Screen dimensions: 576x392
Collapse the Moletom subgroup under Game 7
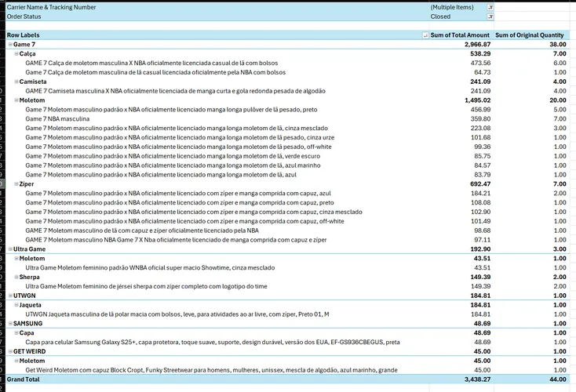coord(16,100)
